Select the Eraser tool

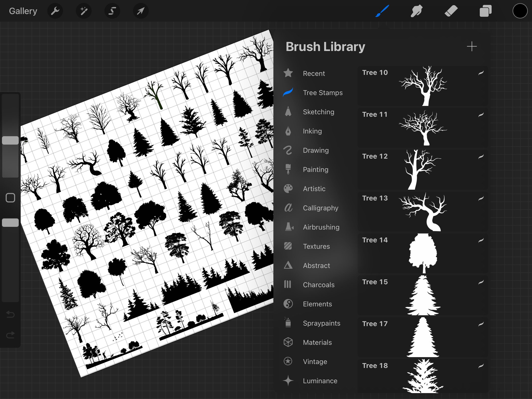pos(451,11)
